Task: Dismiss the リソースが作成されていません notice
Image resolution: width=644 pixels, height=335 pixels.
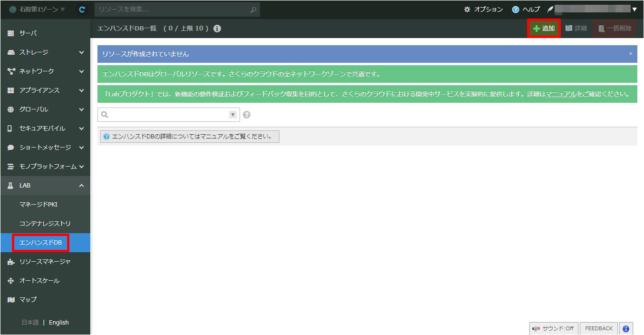Action: tap(631, 54)
